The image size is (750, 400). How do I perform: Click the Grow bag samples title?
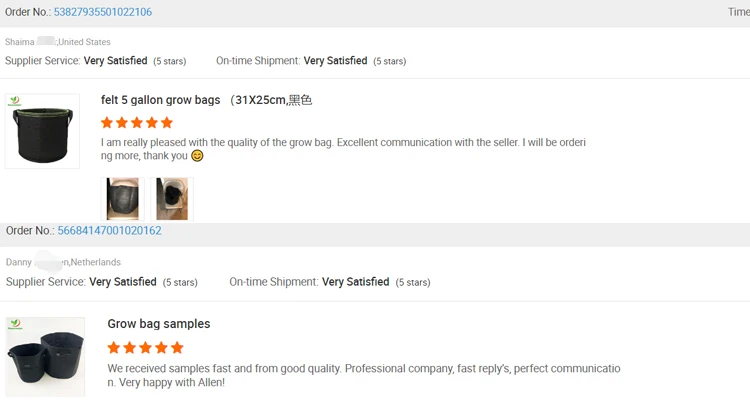pyautogui.click(x=159, y=324)
